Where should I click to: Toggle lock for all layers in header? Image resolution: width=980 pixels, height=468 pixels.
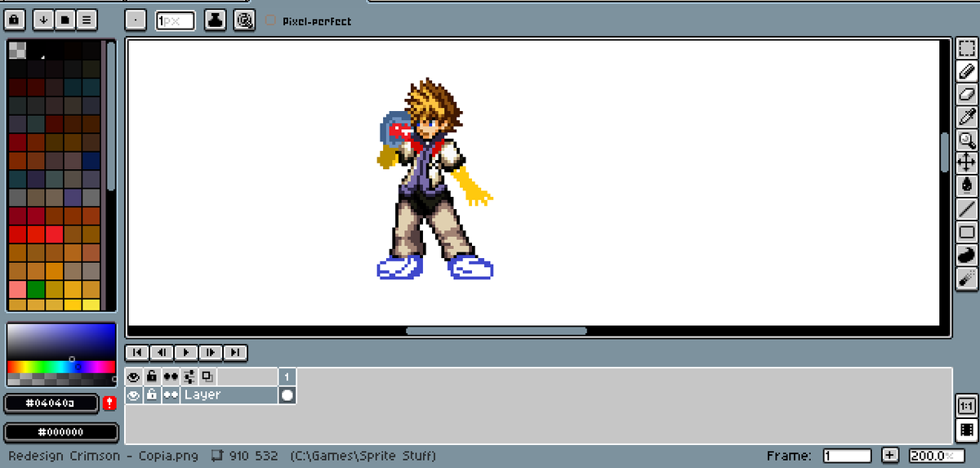152,377
